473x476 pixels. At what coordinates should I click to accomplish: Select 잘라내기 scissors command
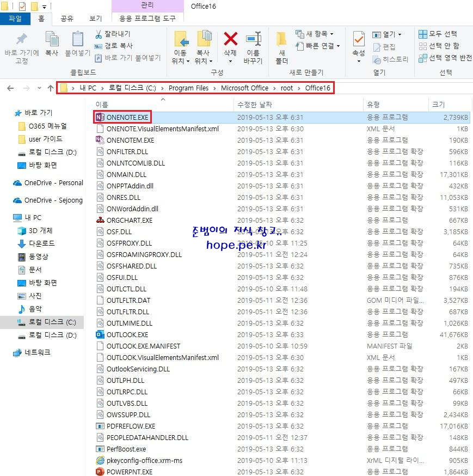pos(113,34)
